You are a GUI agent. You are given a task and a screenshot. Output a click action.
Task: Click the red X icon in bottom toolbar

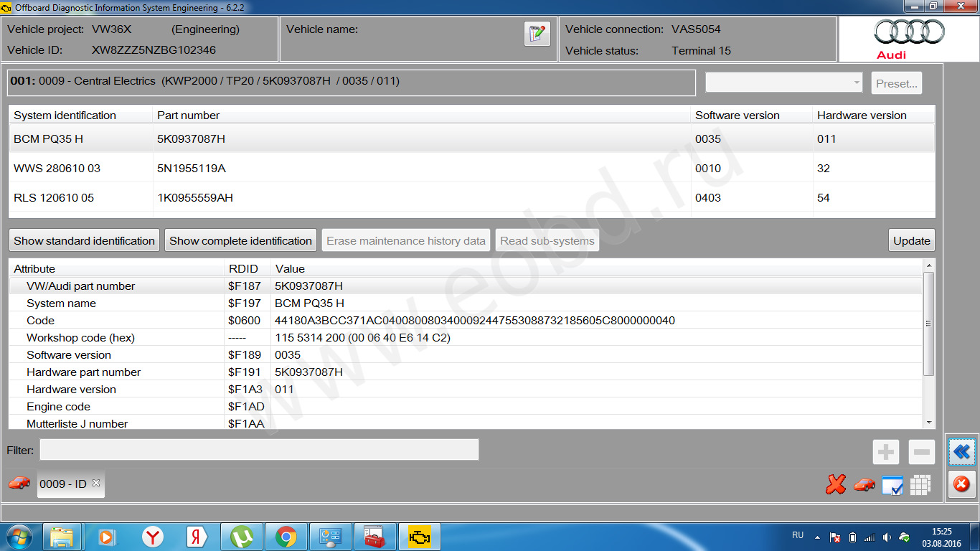click(x=836, y=485)
